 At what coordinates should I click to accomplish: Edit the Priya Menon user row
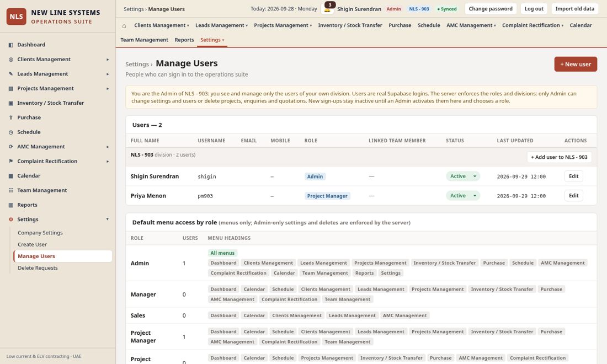574,196
